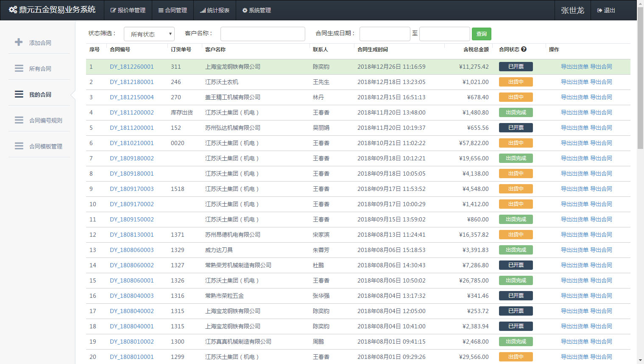
Task: Open contract link DY_1812260001
Action: click(x=131, y=67)
